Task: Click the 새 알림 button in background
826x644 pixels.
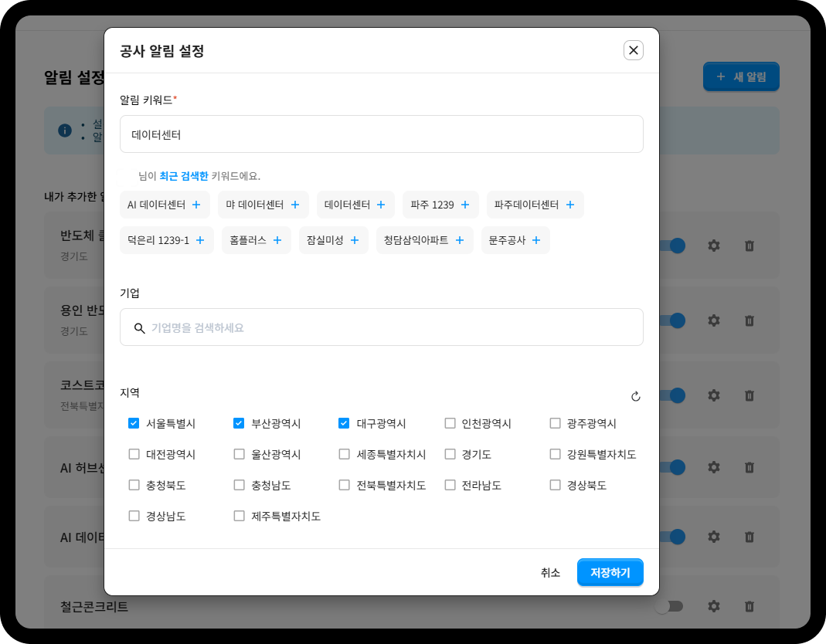Action: (741, 77)
